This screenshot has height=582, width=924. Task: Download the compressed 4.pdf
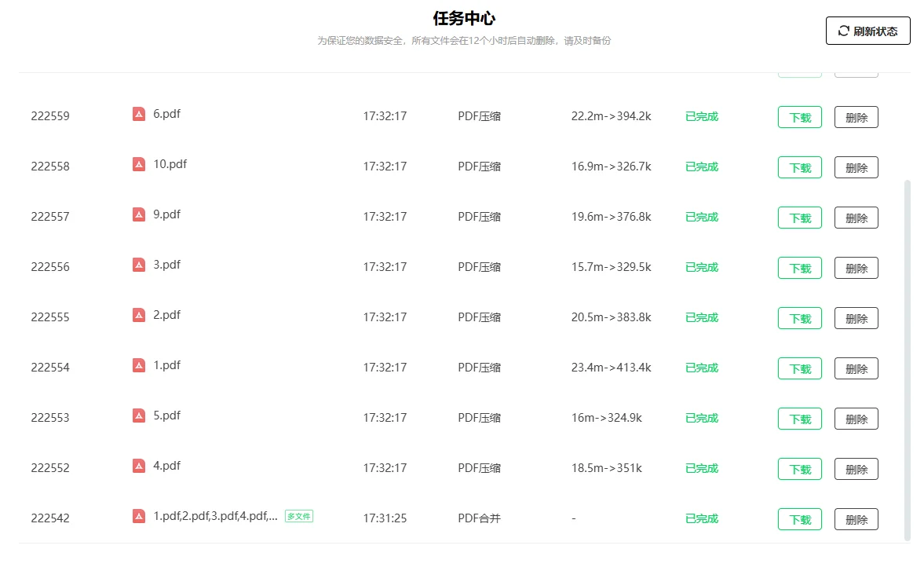pos(800,469)
